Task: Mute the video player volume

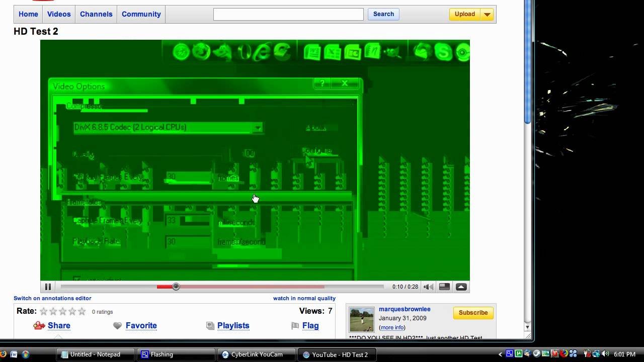Action: [428, 287]
